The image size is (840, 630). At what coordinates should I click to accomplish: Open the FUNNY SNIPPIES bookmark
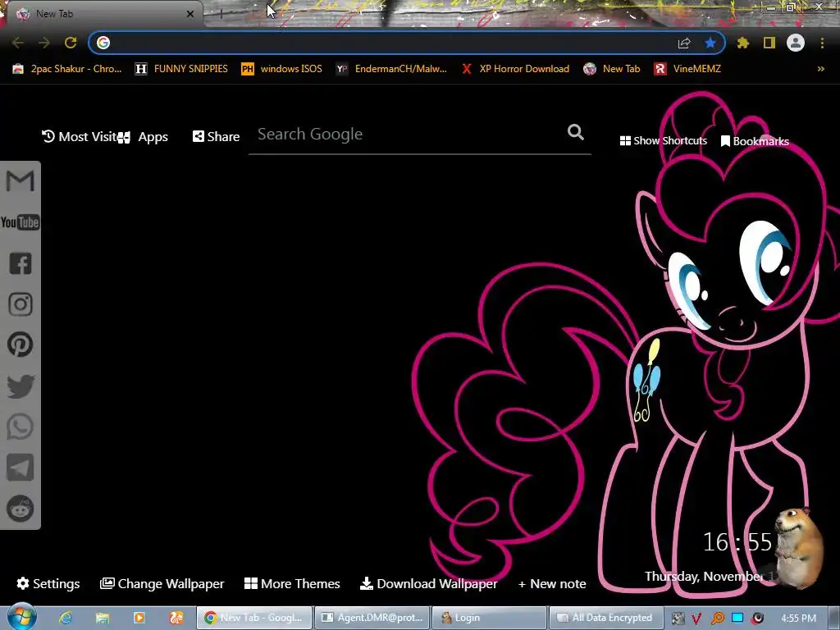pos(181,69)
